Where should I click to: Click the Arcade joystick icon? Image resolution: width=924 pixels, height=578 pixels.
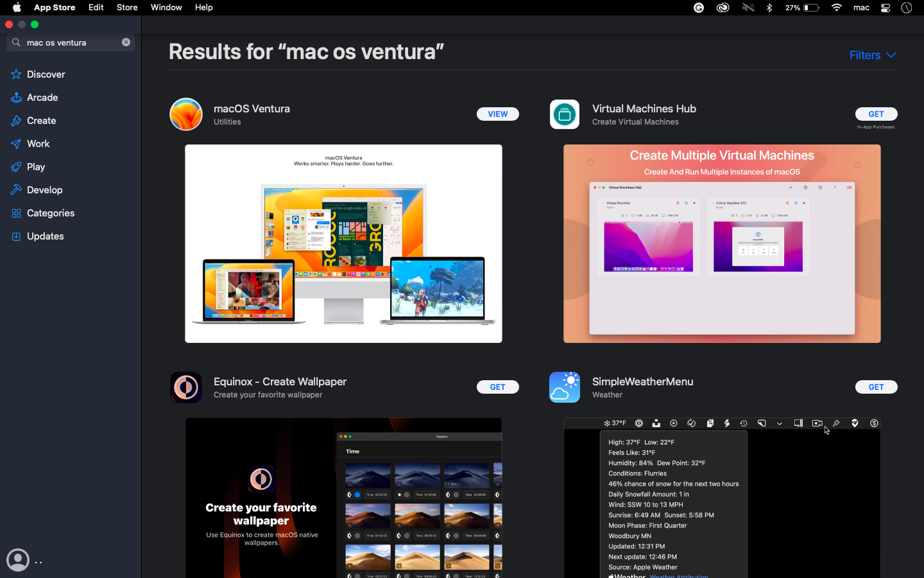point(16,98)
